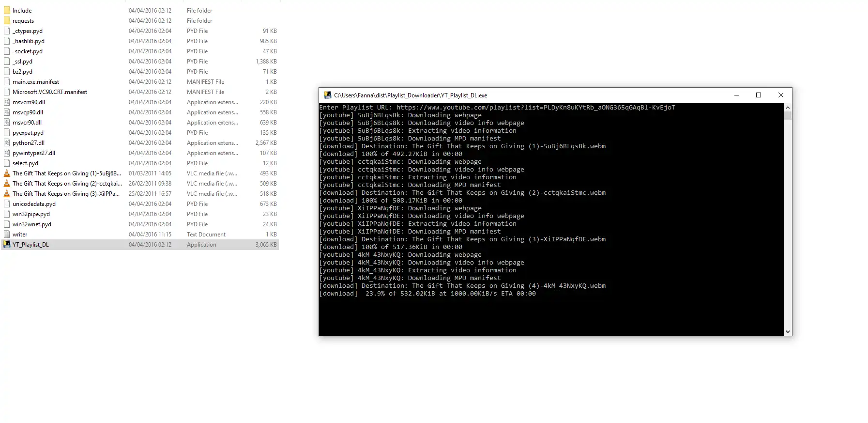Select "The Gift That Keeps on Giving (1)" file name
This screenshot has height=423, width=868.
(67, 173)
